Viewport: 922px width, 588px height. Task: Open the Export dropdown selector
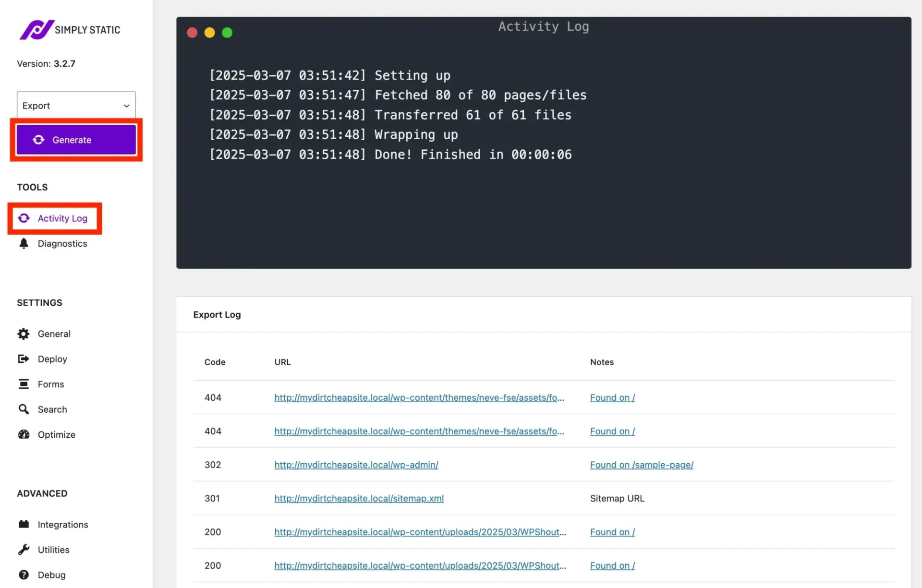point(76,106)
